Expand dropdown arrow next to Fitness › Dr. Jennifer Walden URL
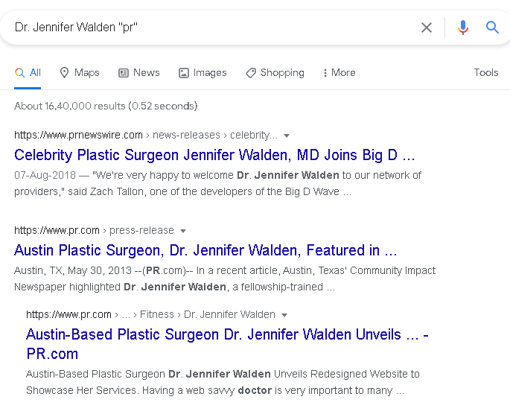This screenshot has height=420, width=510. (284, 315)
